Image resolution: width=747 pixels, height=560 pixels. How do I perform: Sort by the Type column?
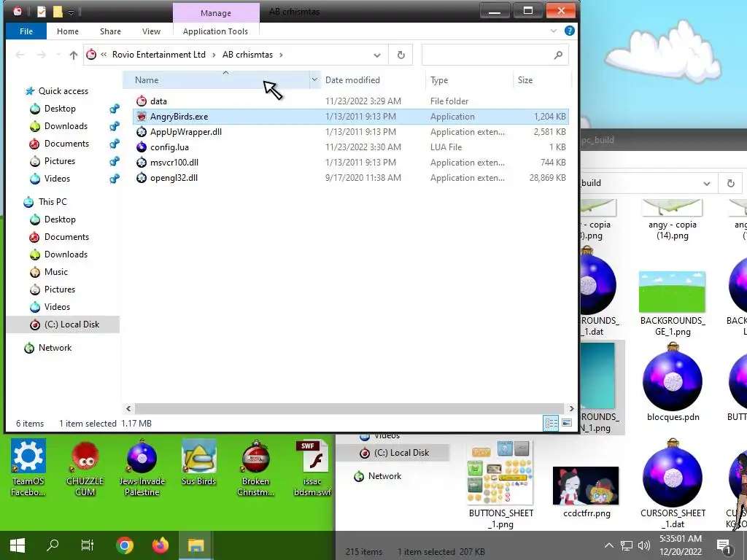[469, 80]
